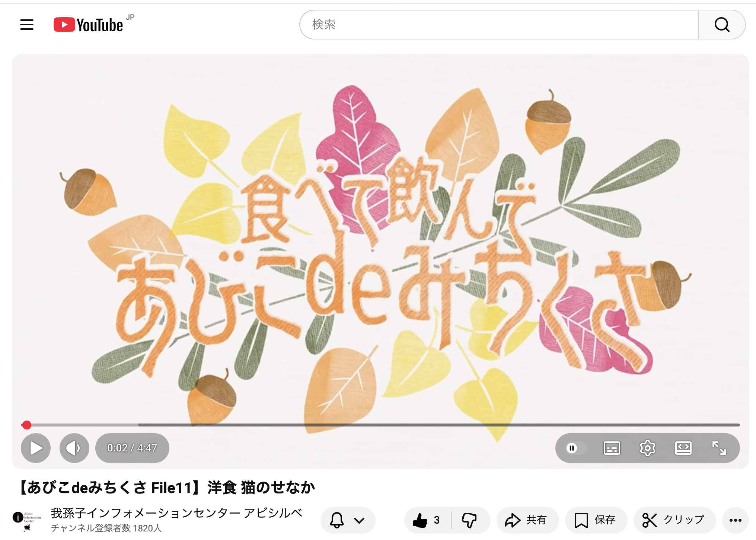The width and height of the screenshot is (756, 540).
Task: Open the hamburger guide menu
Action: coord(27,25)
